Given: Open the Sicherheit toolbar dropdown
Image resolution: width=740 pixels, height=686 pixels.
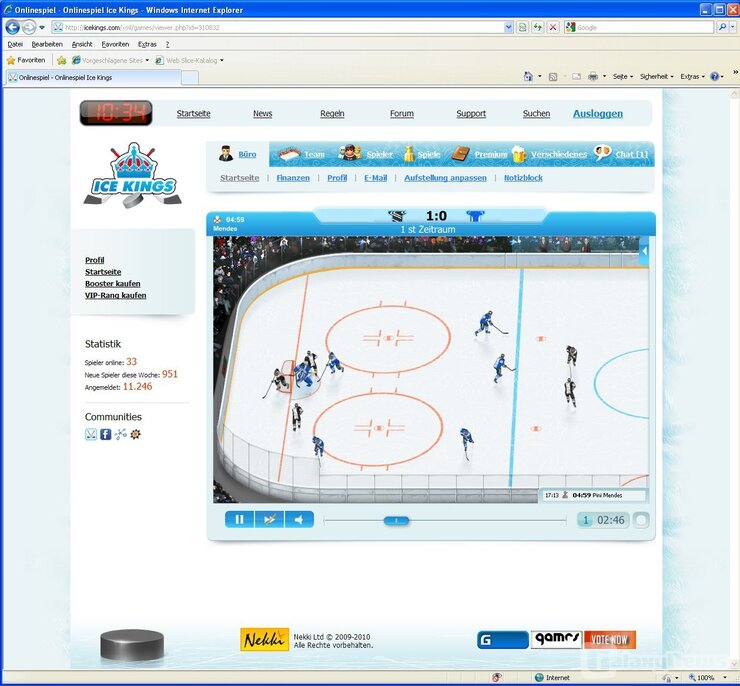Looking at the screenshot, I should (x=656, y=76).
